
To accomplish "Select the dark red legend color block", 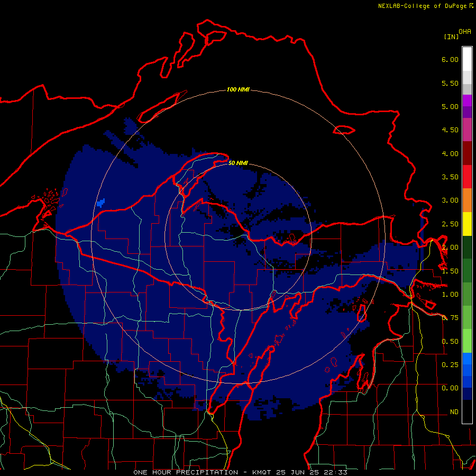I will point(467,153).
